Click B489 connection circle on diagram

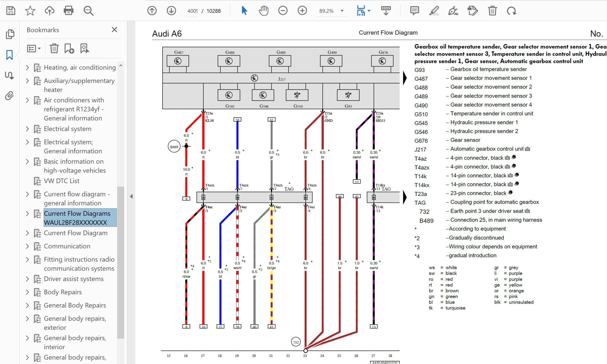point(174,147)
